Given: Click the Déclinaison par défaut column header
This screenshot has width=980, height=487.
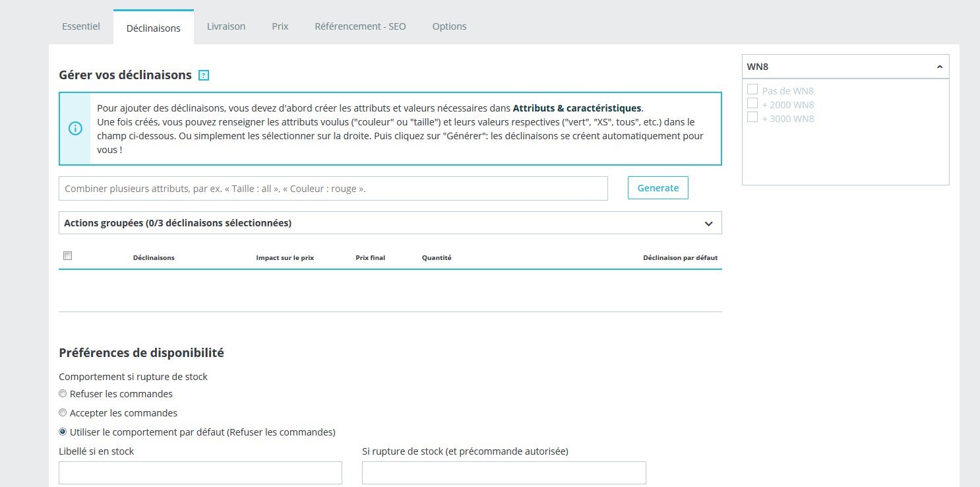Looking at the screenshot, I should tap(680, 258).
